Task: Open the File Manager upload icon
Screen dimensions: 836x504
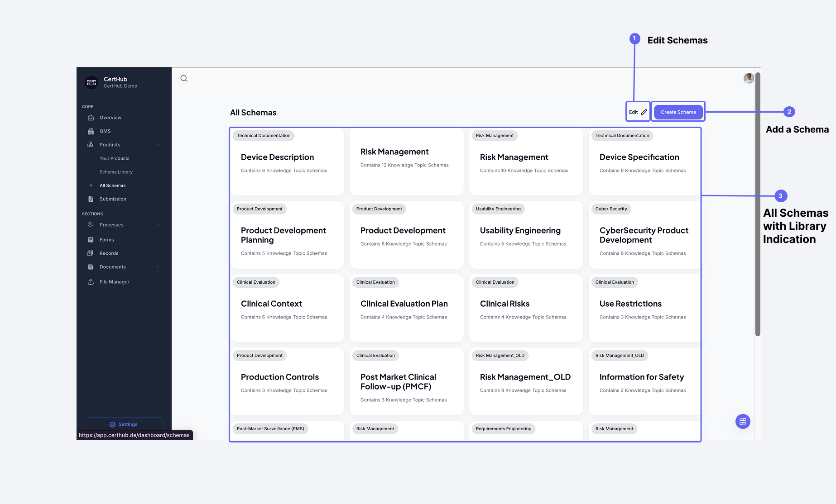Action: tap(91, 281)
